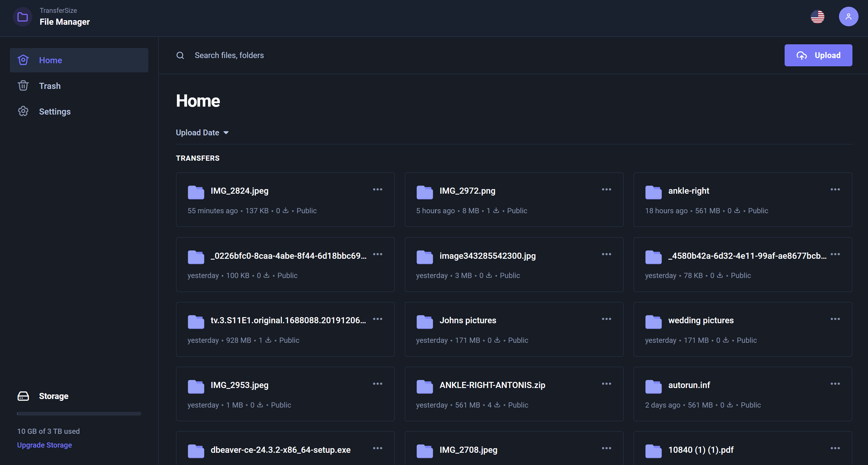Viewport: 868px width, 465px height.
Task: Open options menu for Johns pictures
Action: click(606, 319)
